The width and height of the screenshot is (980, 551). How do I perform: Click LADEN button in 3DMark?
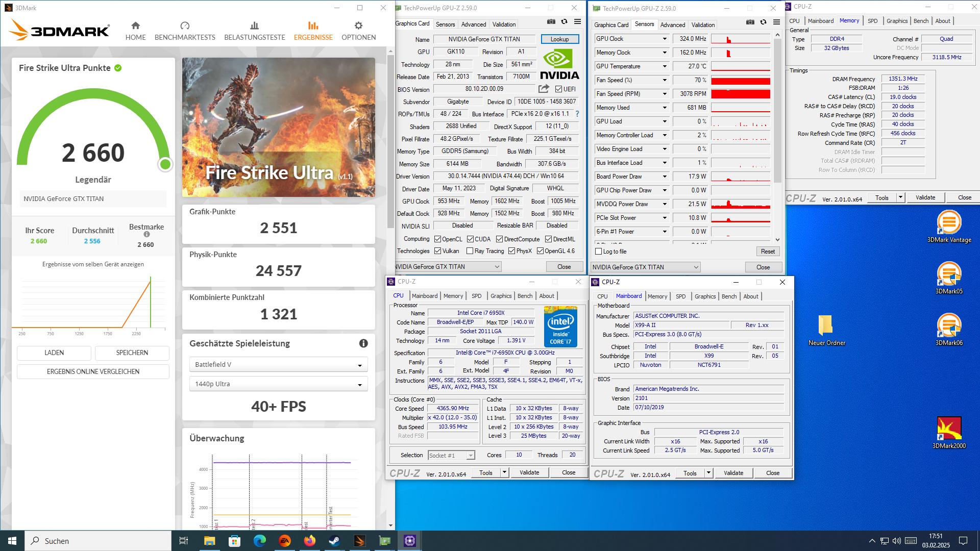coord(54,353)
